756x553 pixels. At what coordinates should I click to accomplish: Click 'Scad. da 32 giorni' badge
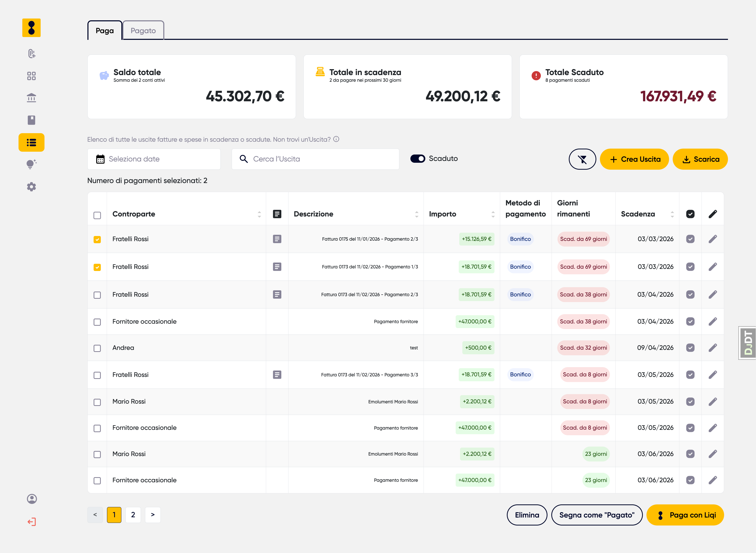coord(583,348)
